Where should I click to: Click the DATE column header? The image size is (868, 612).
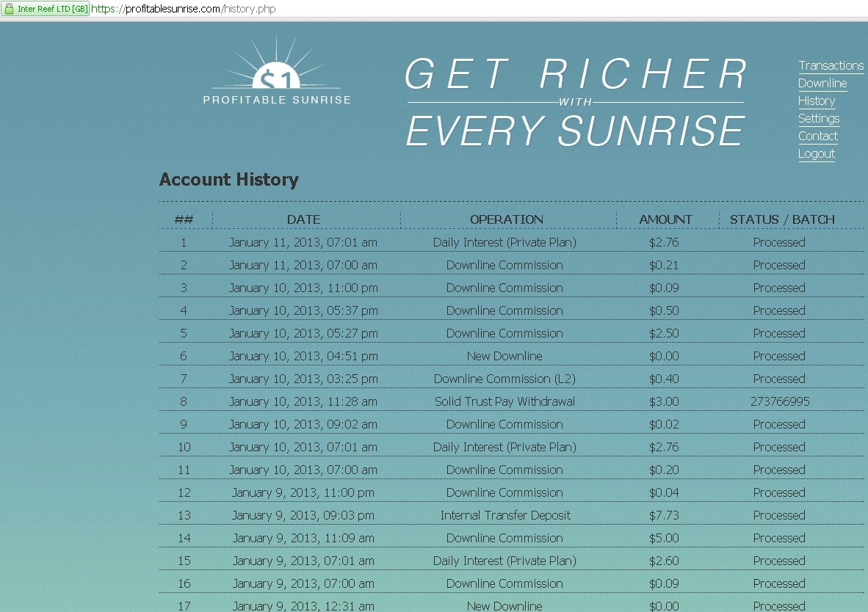[303, 219]
